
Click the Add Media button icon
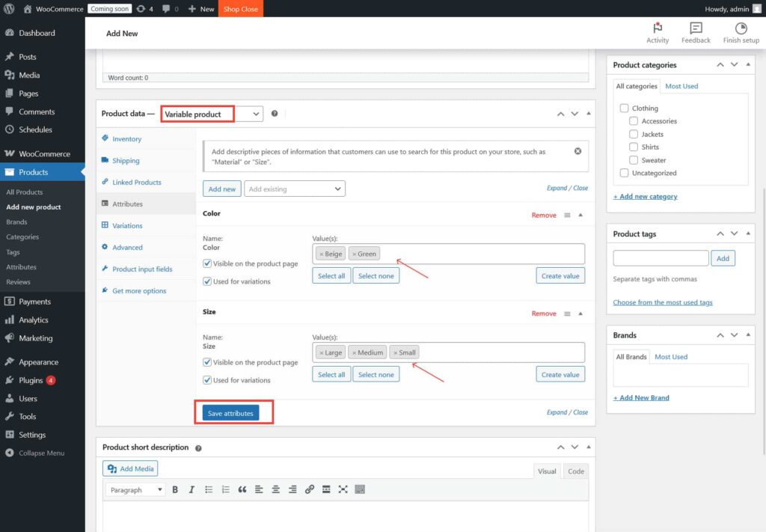pyautogui.click(x=111, y=468)
